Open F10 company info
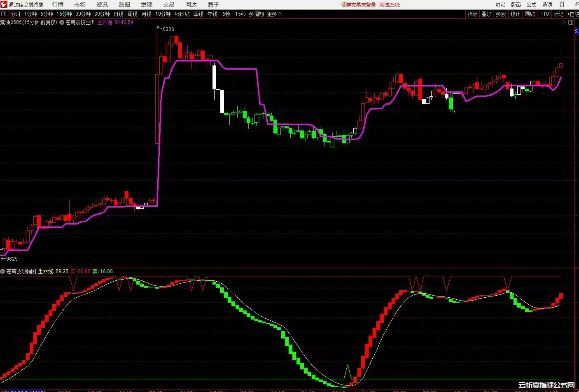579x392 pixels. pos(544,14)
